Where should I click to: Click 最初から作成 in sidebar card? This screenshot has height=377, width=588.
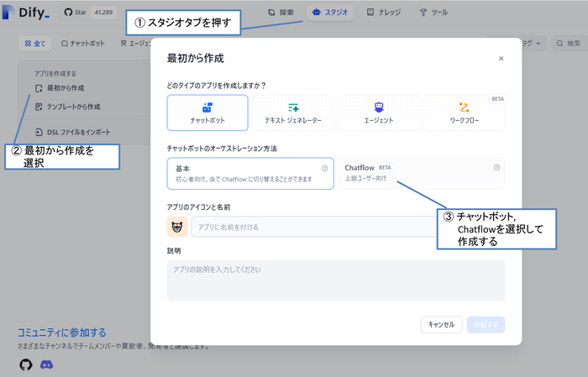point(60,88)
